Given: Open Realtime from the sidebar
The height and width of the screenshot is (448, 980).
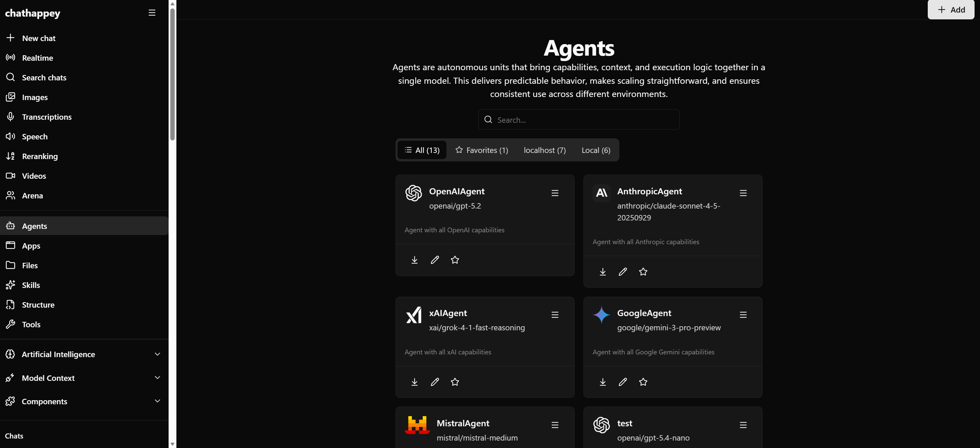Looking at the screenshot, I should coord(84,58).
